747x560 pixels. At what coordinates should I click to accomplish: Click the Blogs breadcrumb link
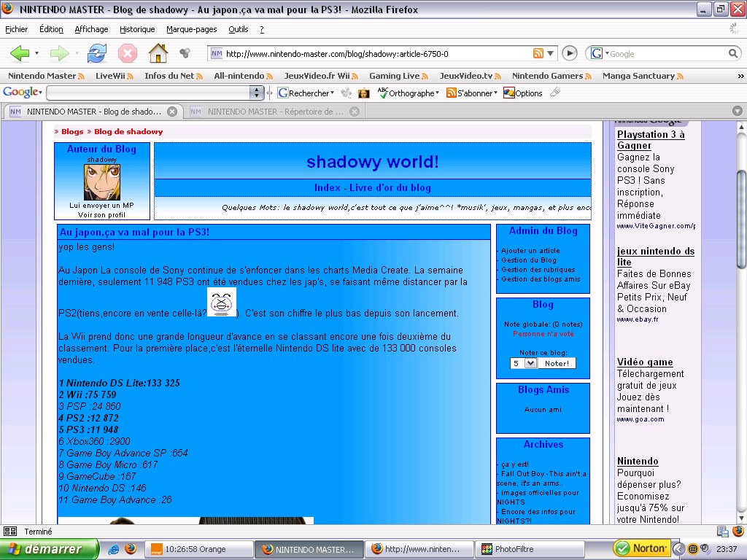(72, 131)
